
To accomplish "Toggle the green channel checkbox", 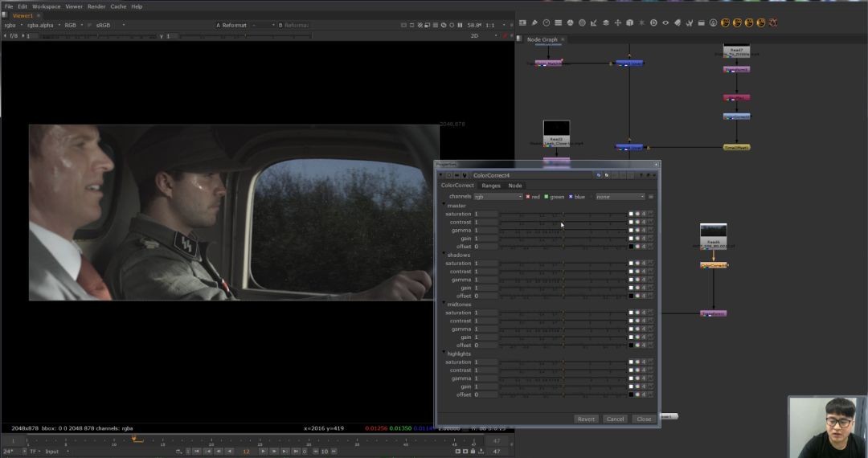I will (547, 196).
